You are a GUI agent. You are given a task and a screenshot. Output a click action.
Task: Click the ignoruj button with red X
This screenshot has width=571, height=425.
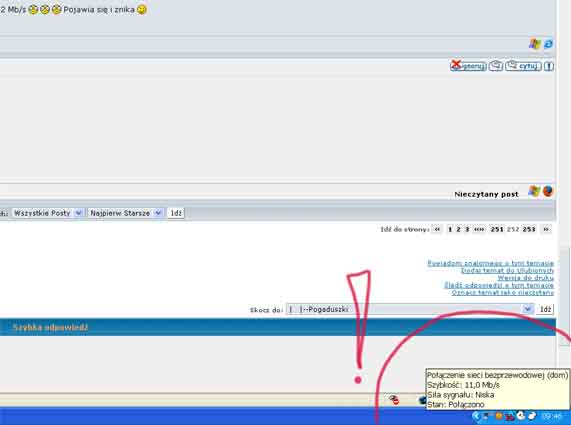(x=468, y=66)
